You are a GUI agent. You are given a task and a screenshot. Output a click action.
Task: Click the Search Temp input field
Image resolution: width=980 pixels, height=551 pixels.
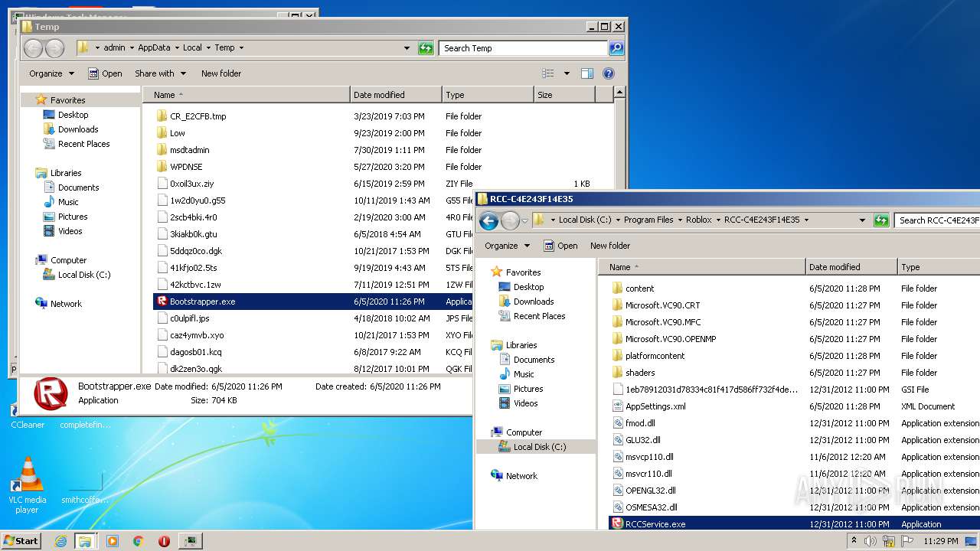click(524, 48)
